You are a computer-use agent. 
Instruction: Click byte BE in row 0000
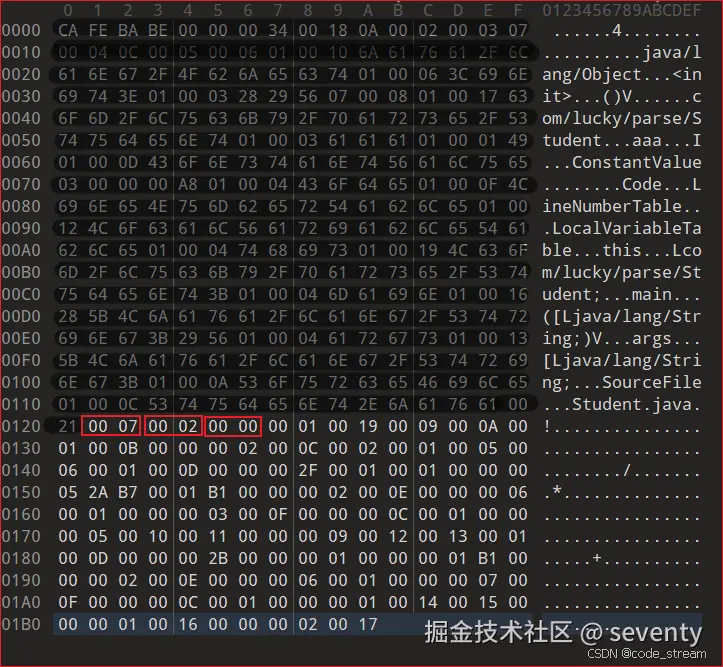click(158, 30)
